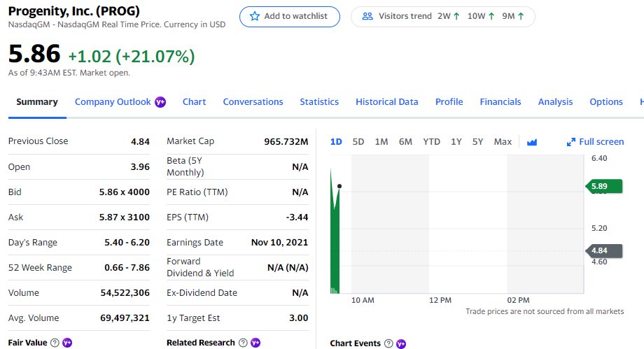The image size is (644, 349).
Task: Click the Ask value 5.87 x 3100
Action: (x=125, y=218)
